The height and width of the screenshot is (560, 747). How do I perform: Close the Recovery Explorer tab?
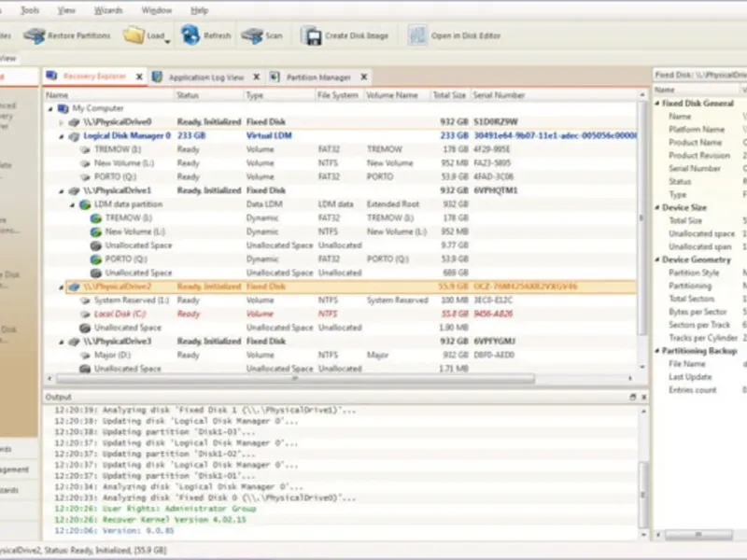click(x=139, y=77)
